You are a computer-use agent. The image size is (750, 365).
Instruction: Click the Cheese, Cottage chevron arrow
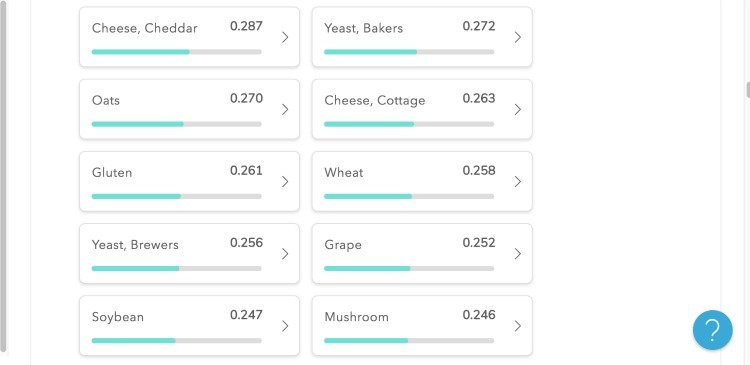coord(518,110)
